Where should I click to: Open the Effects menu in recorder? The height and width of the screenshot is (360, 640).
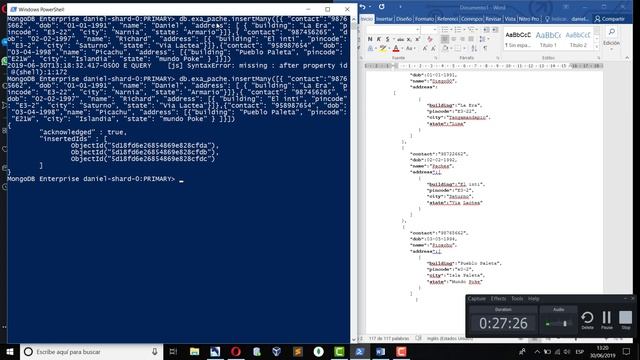click(x=498, y=299)
